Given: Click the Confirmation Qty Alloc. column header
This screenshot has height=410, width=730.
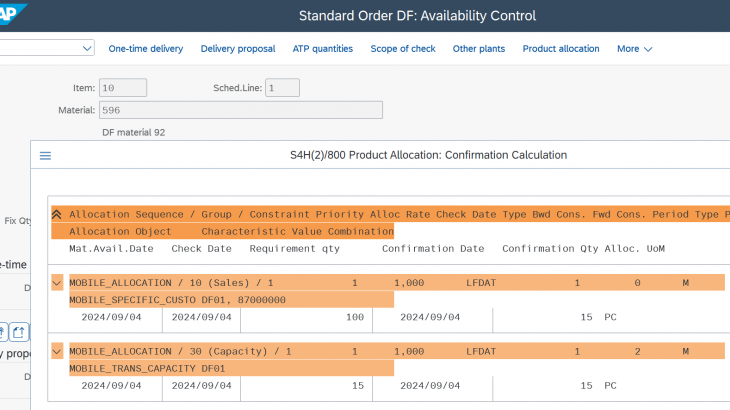Looking at the screenshot, I should pos(571,249).
